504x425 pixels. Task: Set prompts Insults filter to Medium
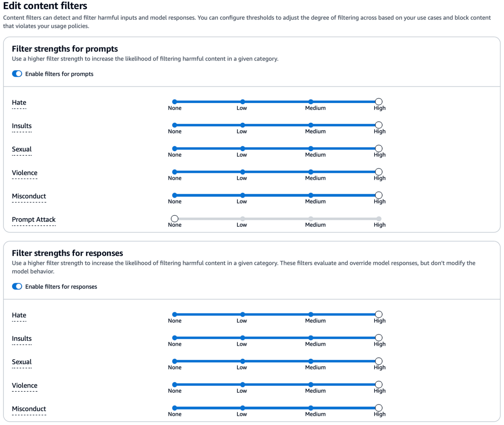click(x=311, y=125)
